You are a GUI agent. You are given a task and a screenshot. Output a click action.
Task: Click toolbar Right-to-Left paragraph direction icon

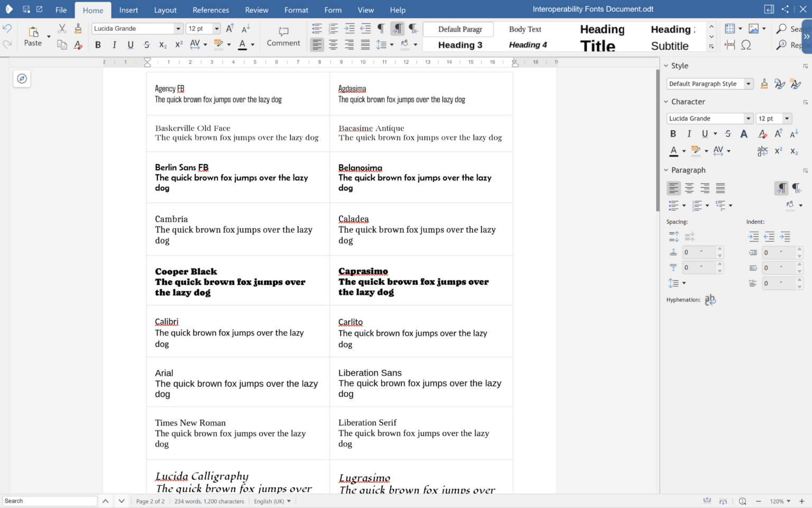[x=413, y=29]
